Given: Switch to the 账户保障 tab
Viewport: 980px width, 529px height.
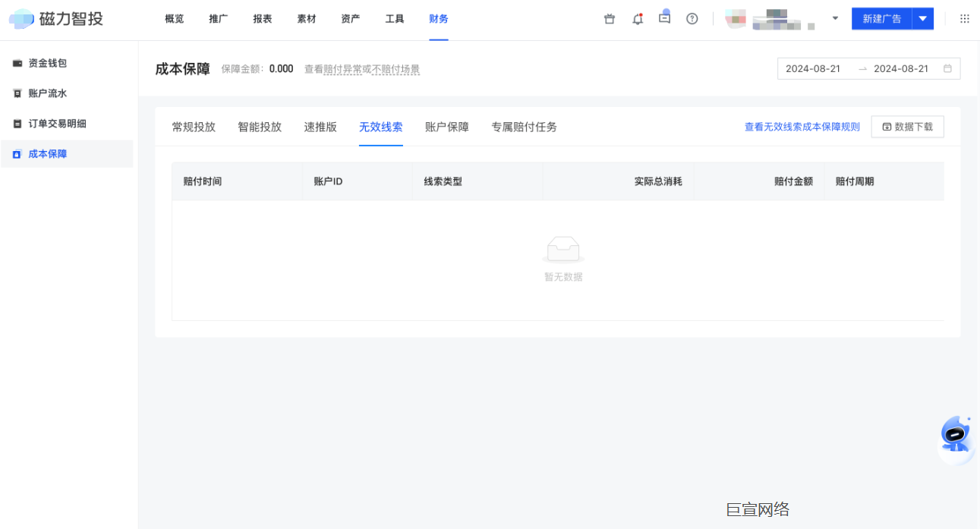Looking at the screenshot, I should [447, 127].
